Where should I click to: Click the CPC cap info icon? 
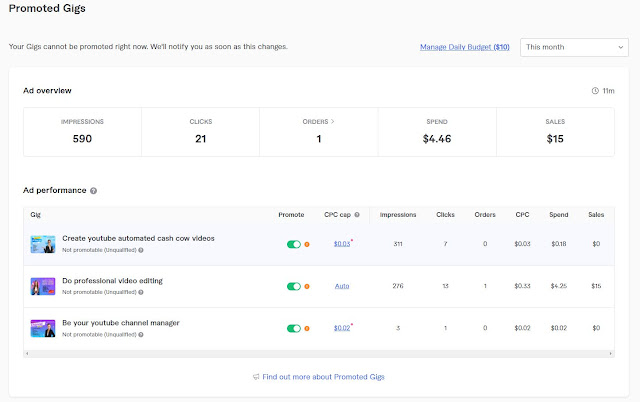(x=357, y=214)
